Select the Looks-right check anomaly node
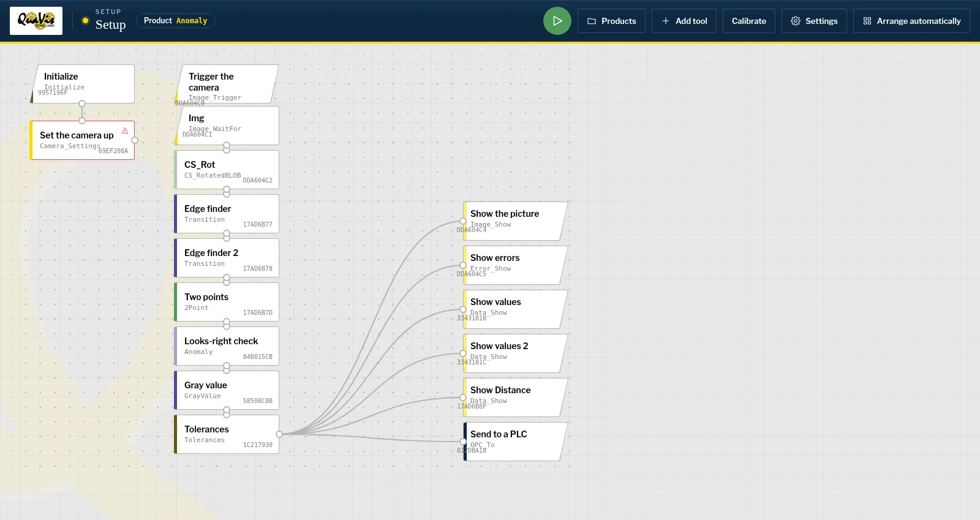 click(227, 346)
